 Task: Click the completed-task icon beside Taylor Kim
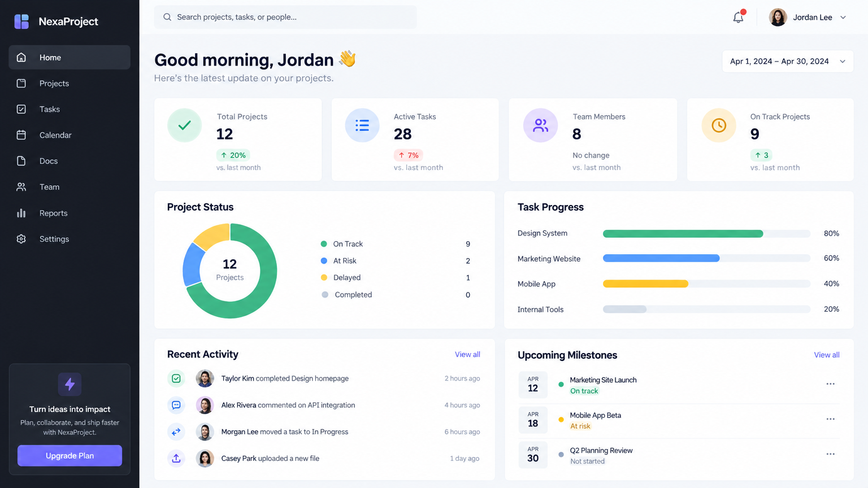176,378
